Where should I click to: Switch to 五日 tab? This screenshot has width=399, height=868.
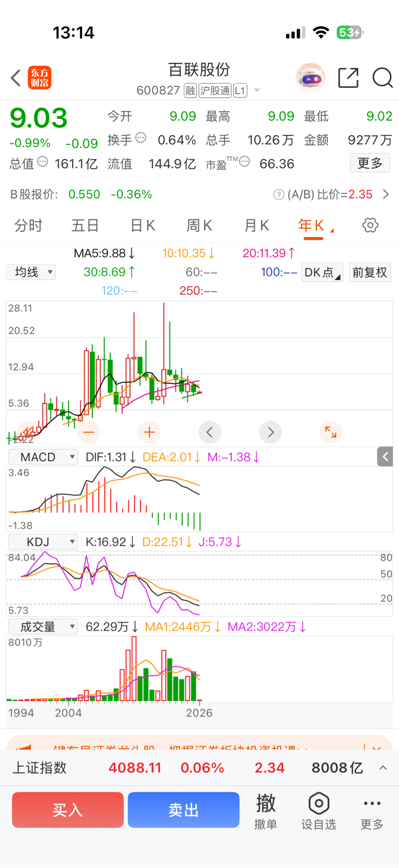[x=85, y=226]
